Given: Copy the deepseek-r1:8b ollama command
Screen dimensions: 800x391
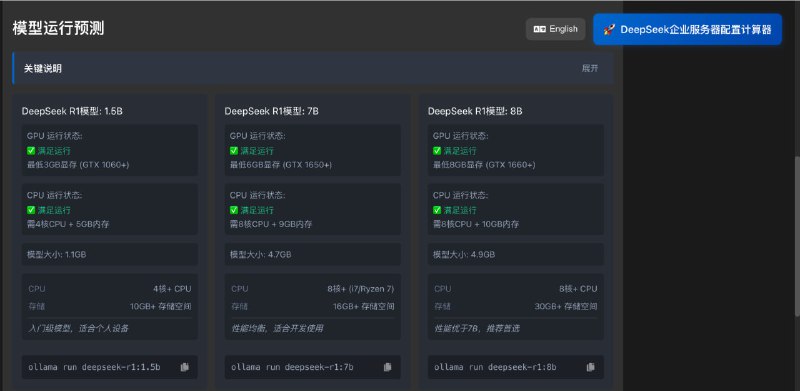Looking at the screenshot, I should click(591, 367).
